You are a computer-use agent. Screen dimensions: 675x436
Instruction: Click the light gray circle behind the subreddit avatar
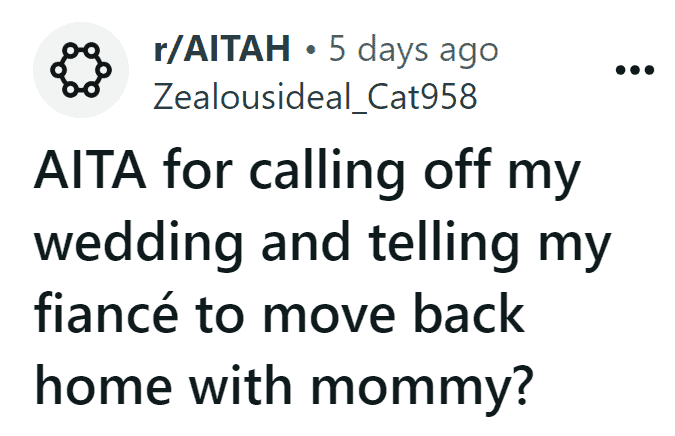(x=81, y=70)
